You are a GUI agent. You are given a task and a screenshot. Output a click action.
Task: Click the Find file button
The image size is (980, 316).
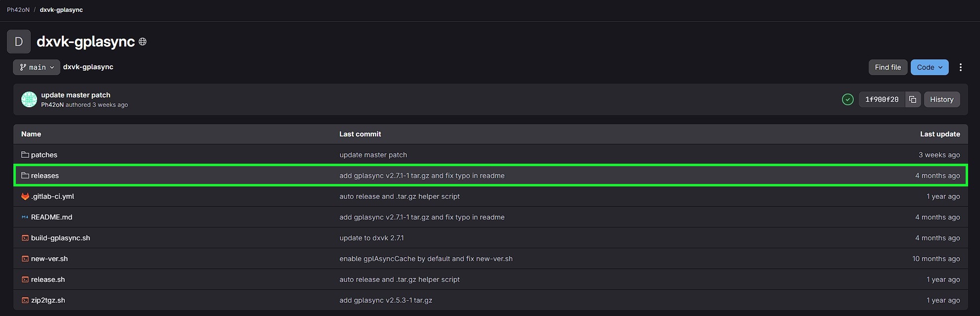888,67
